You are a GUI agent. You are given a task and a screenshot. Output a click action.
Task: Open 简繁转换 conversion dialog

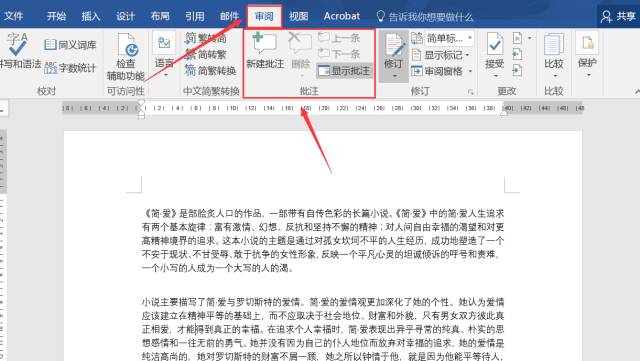211,71
